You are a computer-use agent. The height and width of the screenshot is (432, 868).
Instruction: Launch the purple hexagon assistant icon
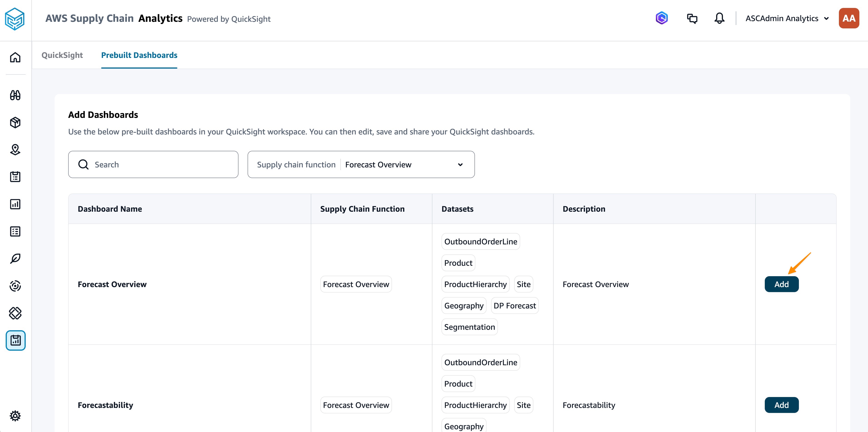[x=661, y=18]
